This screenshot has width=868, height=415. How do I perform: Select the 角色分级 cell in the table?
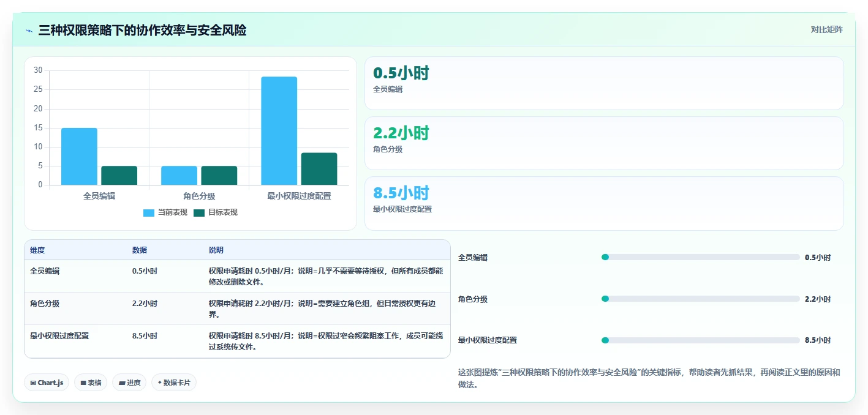click(x=45, y=303)
